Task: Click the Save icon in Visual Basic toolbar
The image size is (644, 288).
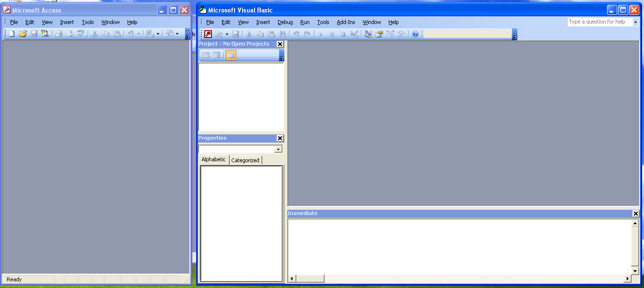Action: (x=235, y=34)
